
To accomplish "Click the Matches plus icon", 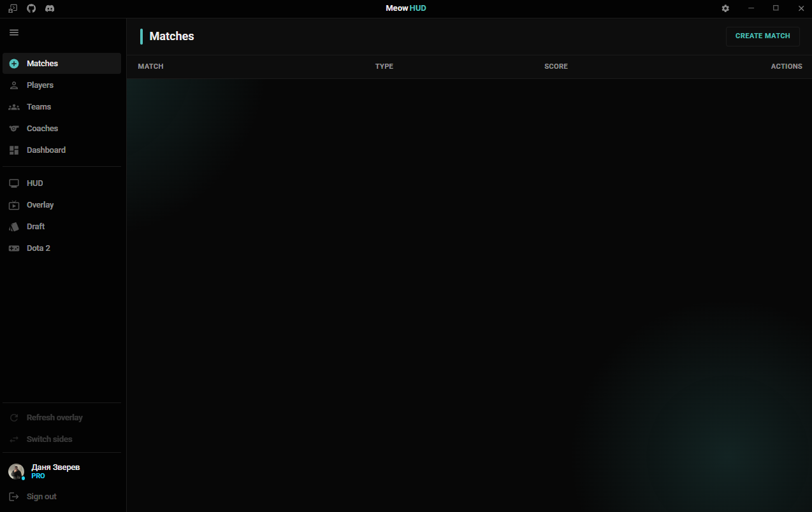I will [x=14, y=64].
